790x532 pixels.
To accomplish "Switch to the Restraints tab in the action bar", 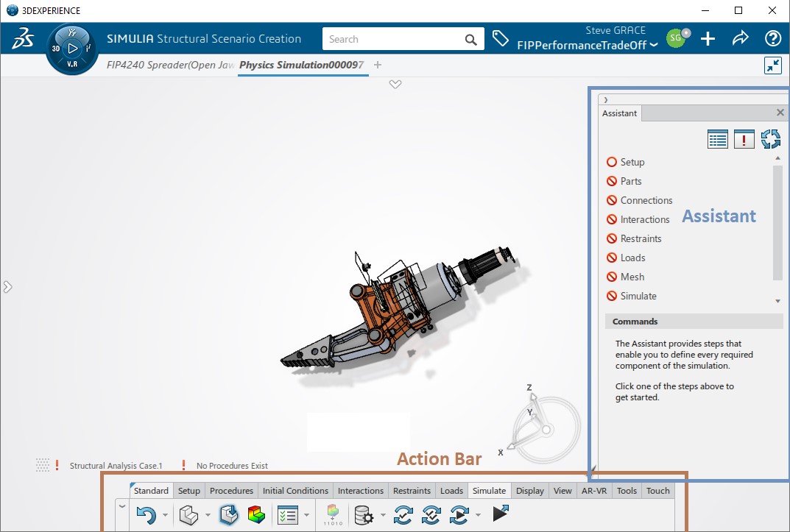I will pyautogui.click(x=412, y=490).
